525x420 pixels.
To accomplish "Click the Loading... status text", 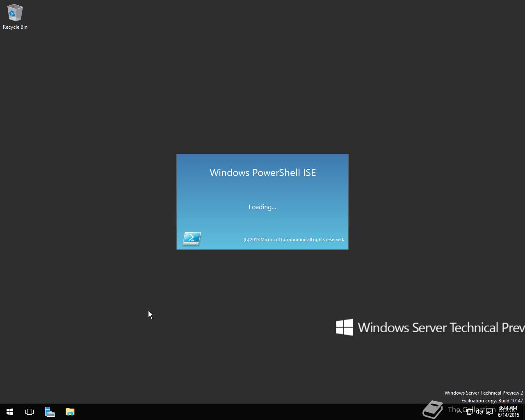I will [262, 207].
